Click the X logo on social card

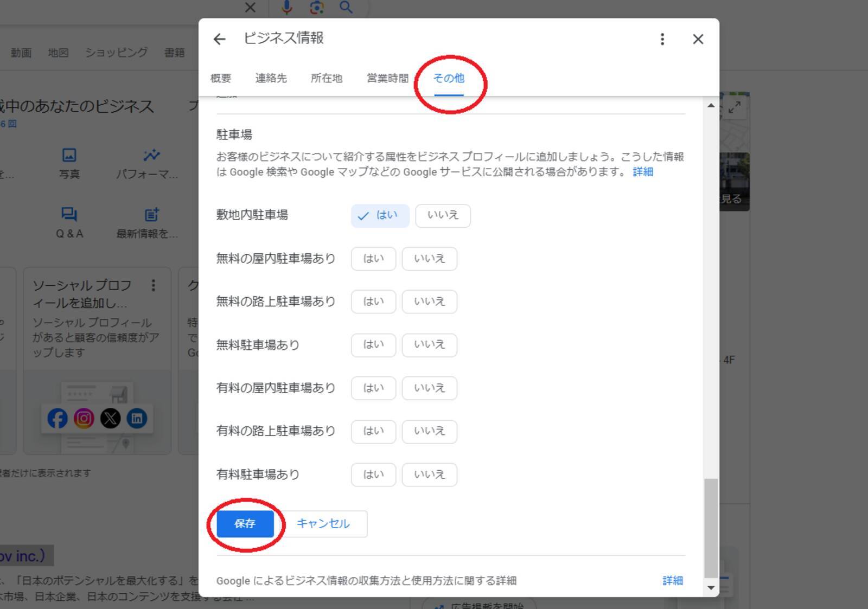[x=111, y=418]
